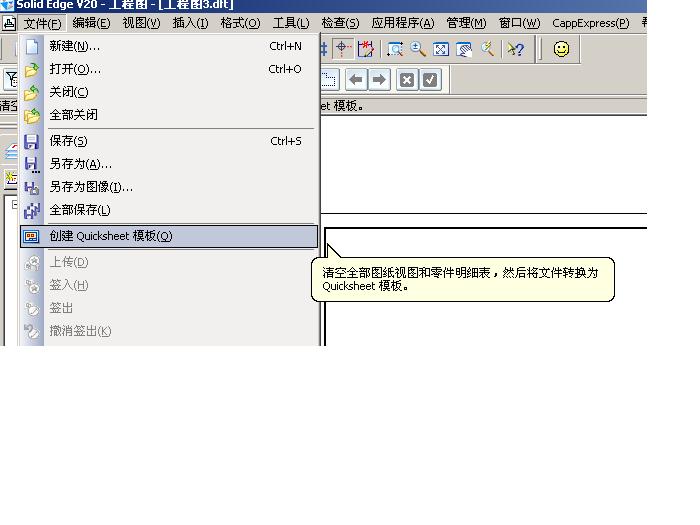
Task: Open the 插入(I) menu
Action: pyautogui.click(x=191, y=23)
